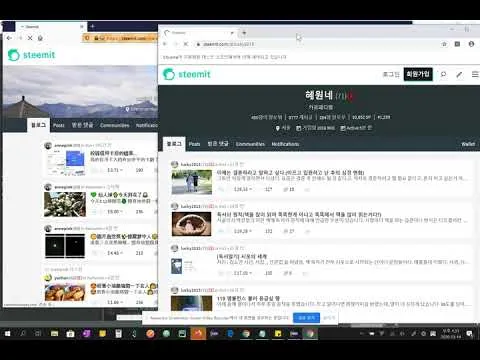480x360 pixels.
Task: Click the blue stop-sharing button in bottom bar
Action: pyautogui.click(x=306, y=318)
